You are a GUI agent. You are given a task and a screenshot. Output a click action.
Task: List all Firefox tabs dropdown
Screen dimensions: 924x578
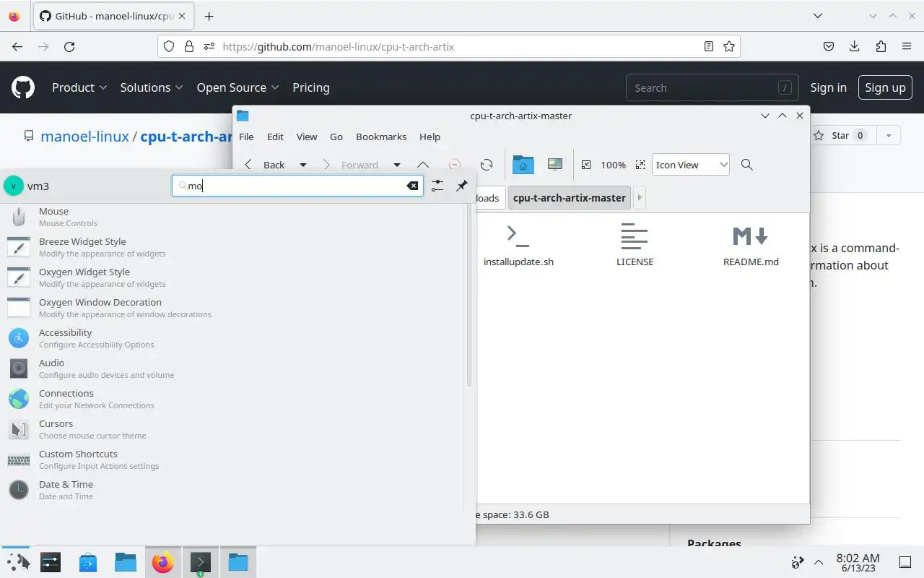pyautogui.click(x=817, y=16)
